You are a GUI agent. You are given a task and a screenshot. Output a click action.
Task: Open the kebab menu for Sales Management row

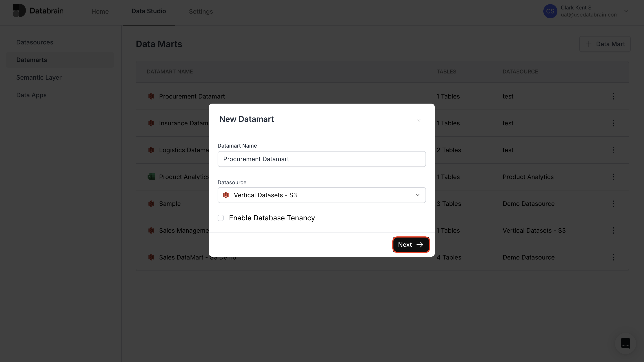coord(614,230)
